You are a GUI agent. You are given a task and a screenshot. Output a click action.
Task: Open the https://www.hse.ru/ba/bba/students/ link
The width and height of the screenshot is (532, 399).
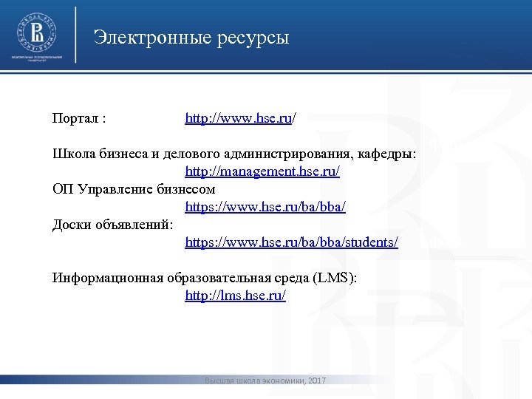coord(291,242)
